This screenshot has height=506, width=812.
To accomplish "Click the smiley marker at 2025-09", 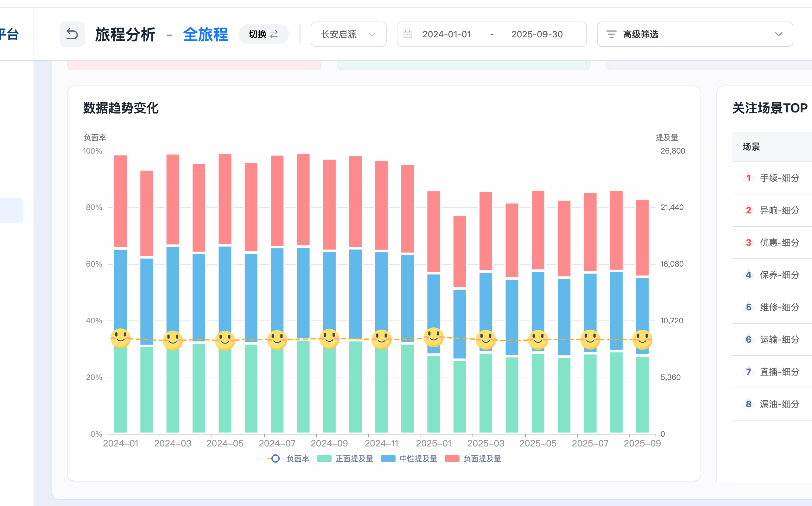I will (x=642, y=339).
